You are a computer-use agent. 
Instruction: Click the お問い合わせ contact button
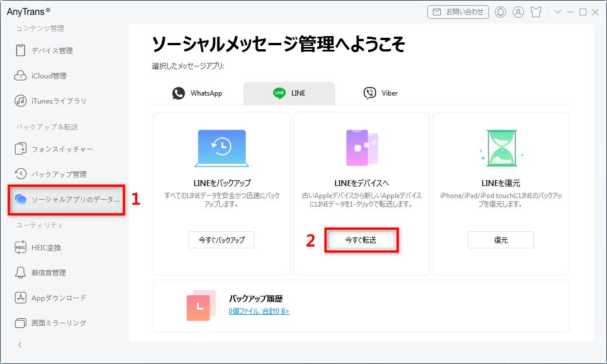pos(458,12)
